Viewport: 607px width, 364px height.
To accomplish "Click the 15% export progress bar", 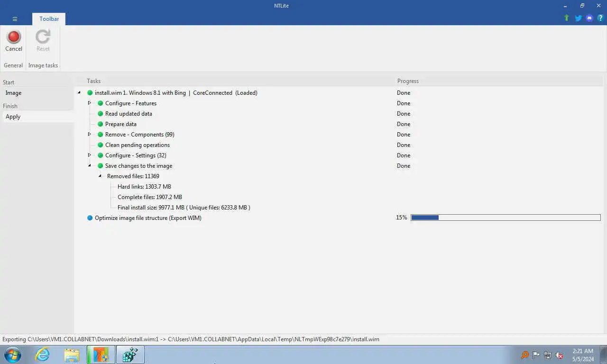I will point(506,218).
